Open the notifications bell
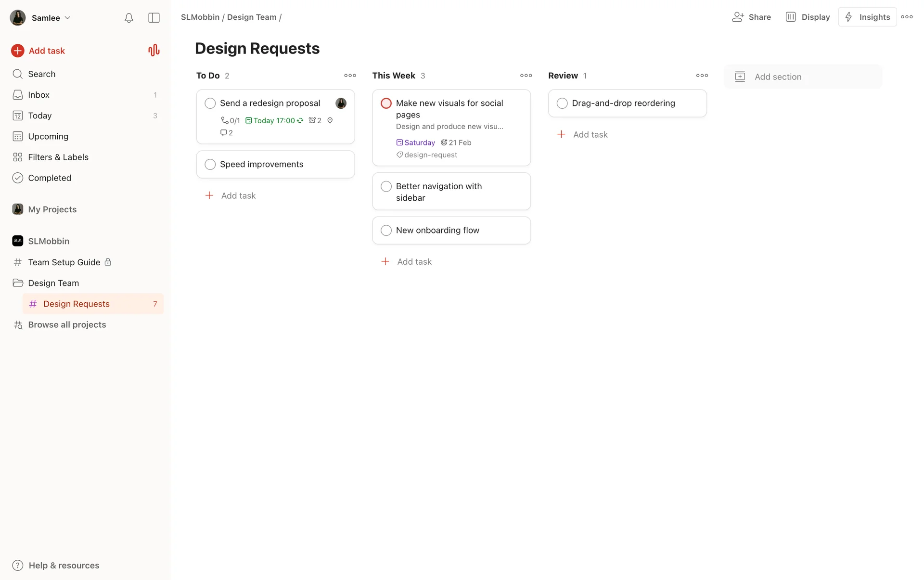Screen dimensions: 924x580 click(128, 18)
